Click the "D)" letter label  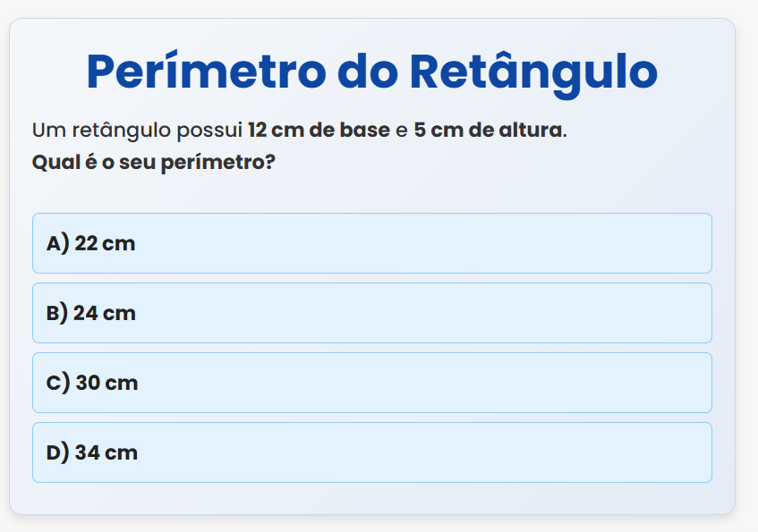[57, 452]
